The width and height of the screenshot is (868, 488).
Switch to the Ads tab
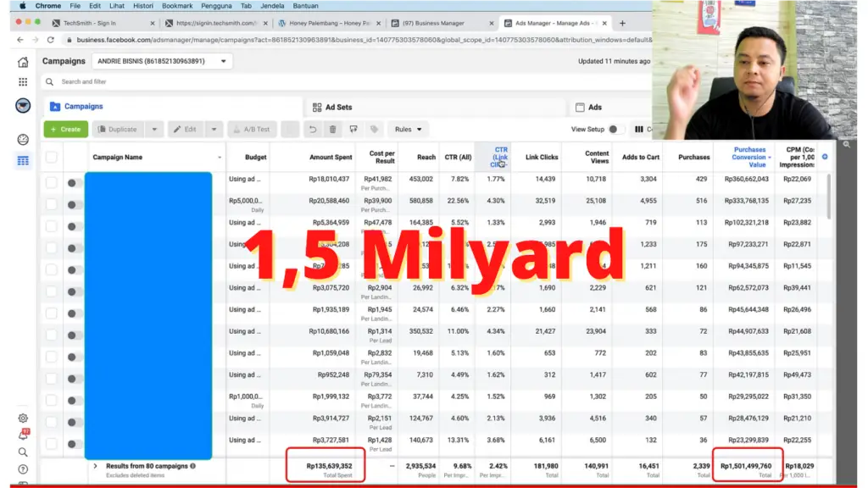(595, 107)
